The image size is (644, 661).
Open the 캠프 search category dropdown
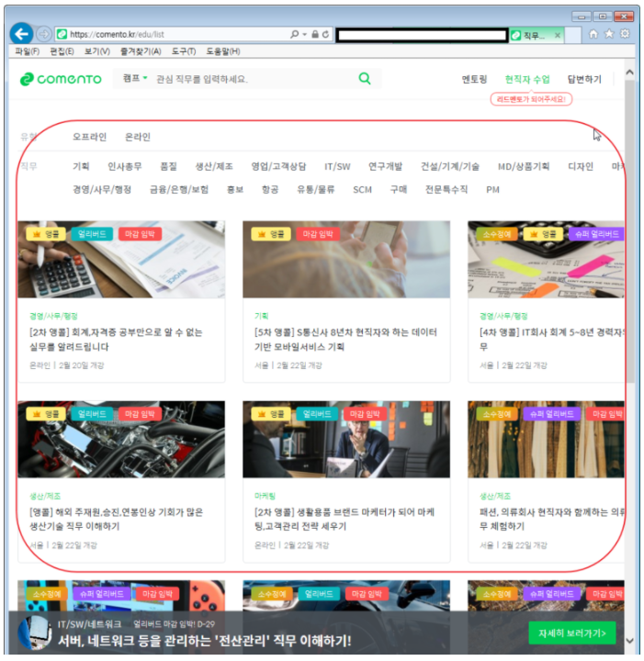135,78
